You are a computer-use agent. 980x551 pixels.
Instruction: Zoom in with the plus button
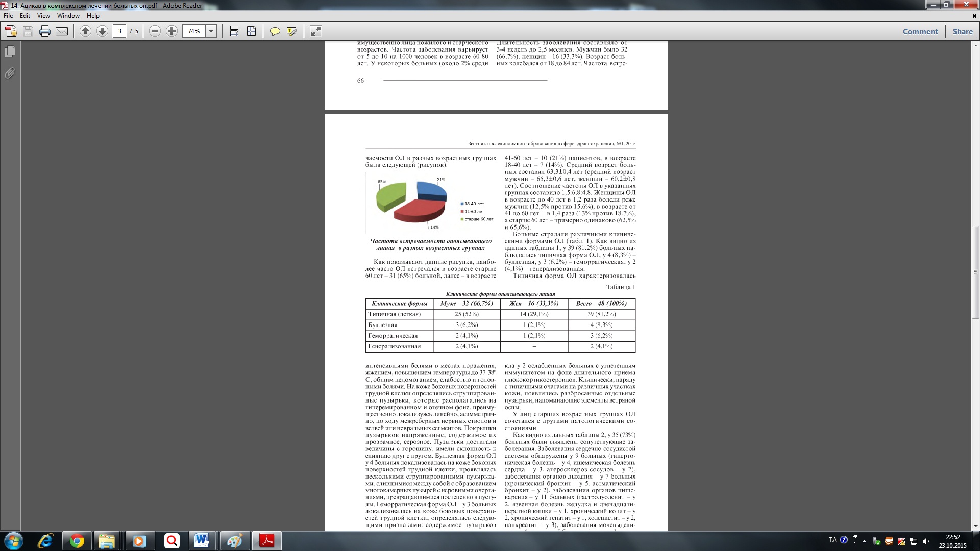click(171, 31)
